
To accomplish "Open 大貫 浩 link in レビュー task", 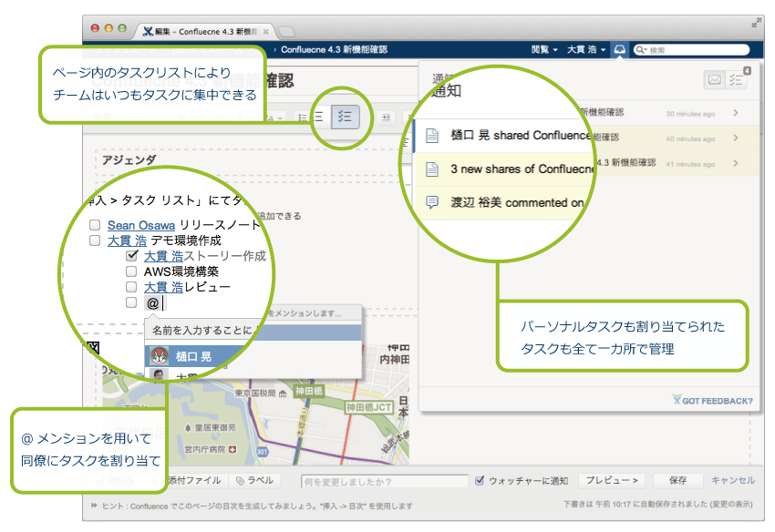I will tap(163, 287).
